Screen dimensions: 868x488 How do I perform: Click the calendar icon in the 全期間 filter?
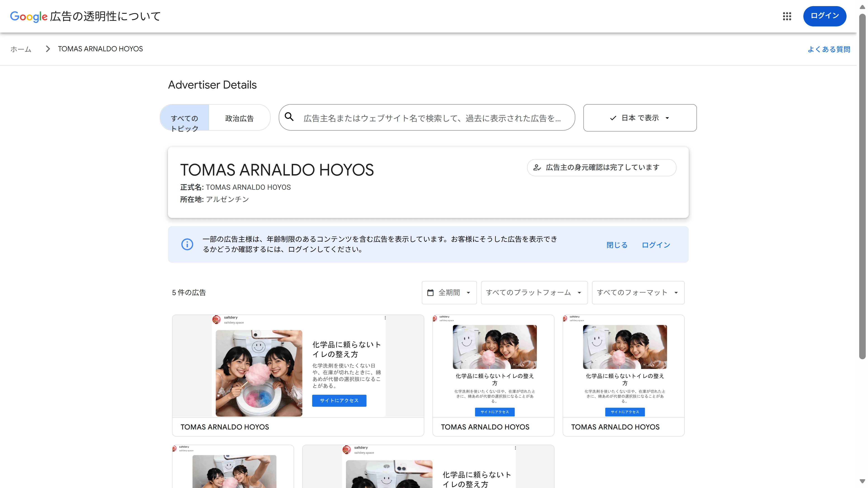point(430,293)
